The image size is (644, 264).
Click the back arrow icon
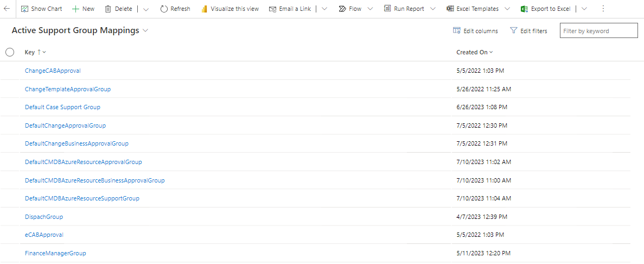7,9
